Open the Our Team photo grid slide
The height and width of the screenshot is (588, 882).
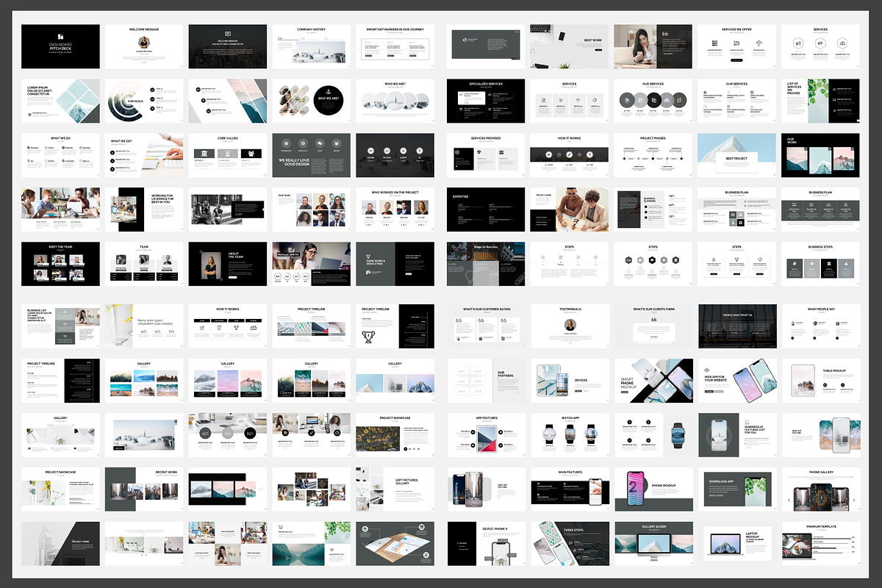[x=312, y=209]
